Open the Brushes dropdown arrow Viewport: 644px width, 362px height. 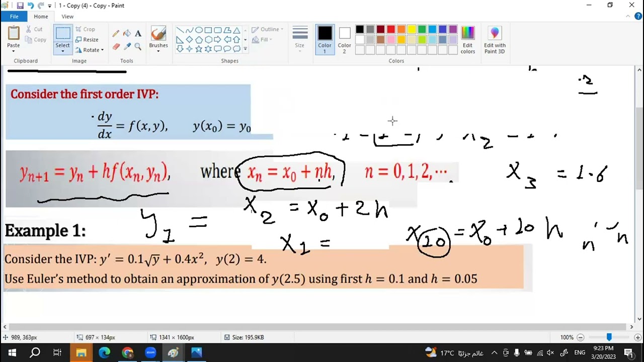pyautogui.click(x=158, y=51)
